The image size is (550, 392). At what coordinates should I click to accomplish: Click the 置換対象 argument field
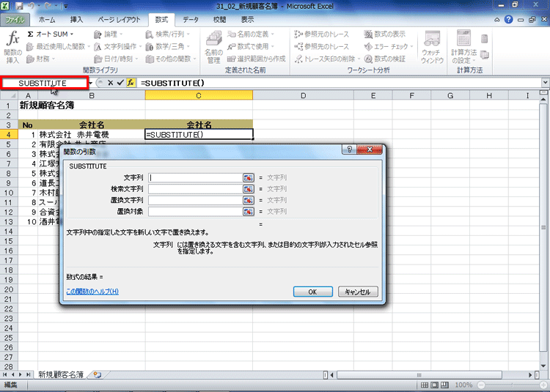195,211
